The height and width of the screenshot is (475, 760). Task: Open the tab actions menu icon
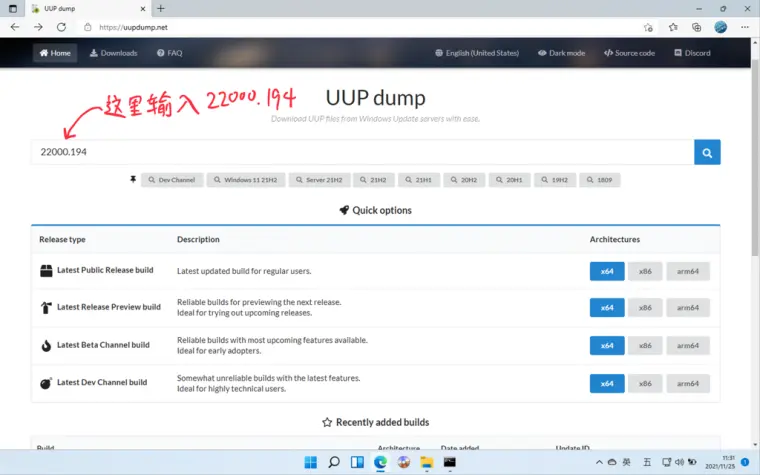(13, 8)
